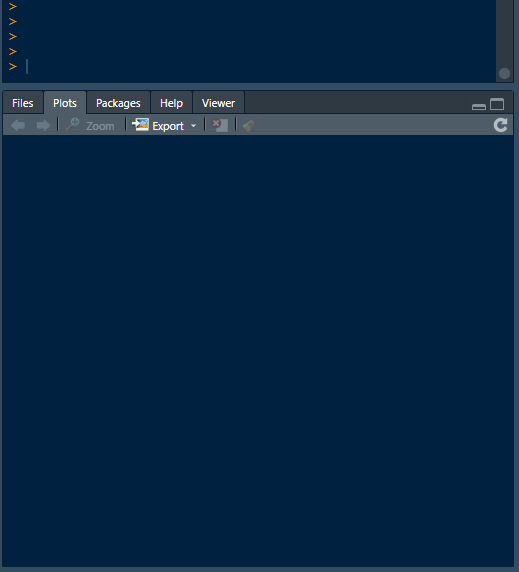Refresh the current plot

pyautogui.click(x=500, y=125)
